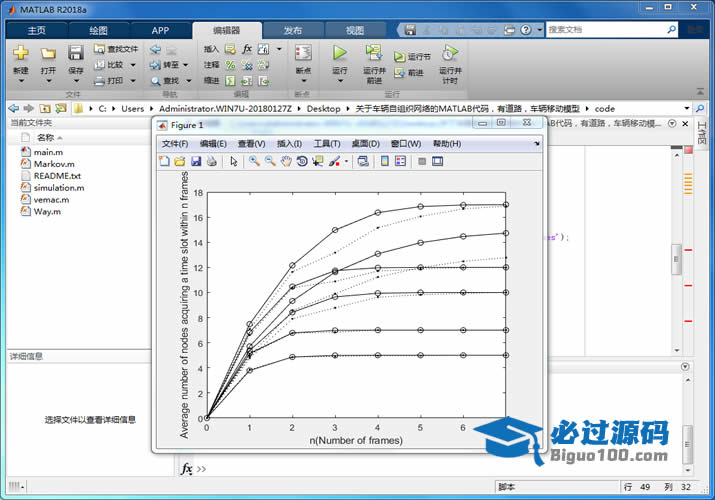The image size is (715, 500).
Task: Select the Pan hand tool in Figure 1
Action: point(286,161)
